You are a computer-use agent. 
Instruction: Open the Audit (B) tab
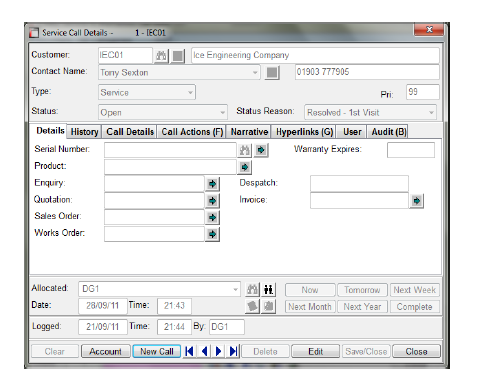pos(388,132)
